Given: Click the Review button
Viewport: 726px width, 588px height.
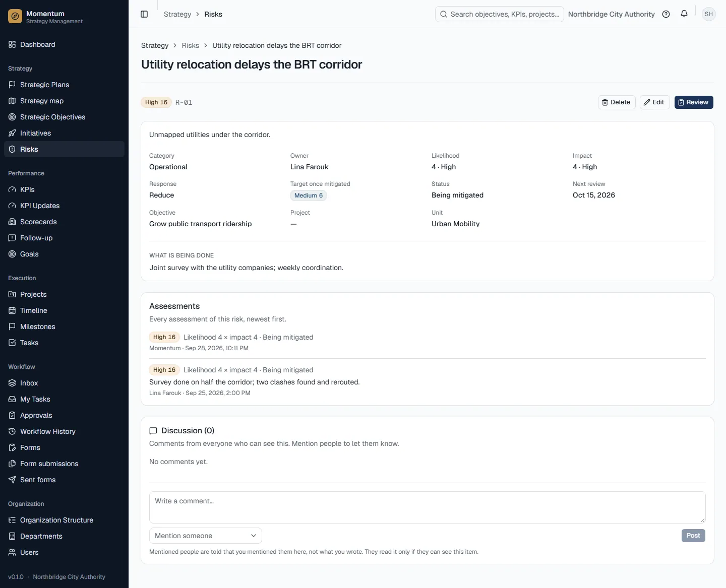Looking at the screenshot, I should 694,102.
